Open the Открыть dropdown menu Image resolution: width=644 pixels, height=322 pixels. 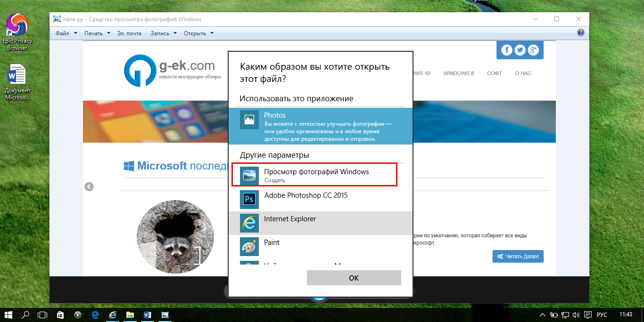[x=198, y=33]
